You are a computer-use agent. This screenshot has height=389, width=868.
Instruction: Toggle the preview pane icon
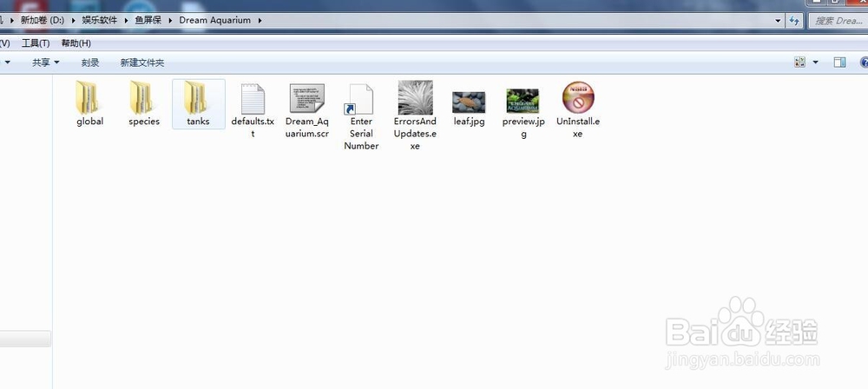pyautogui.click(x=839, y=62)
